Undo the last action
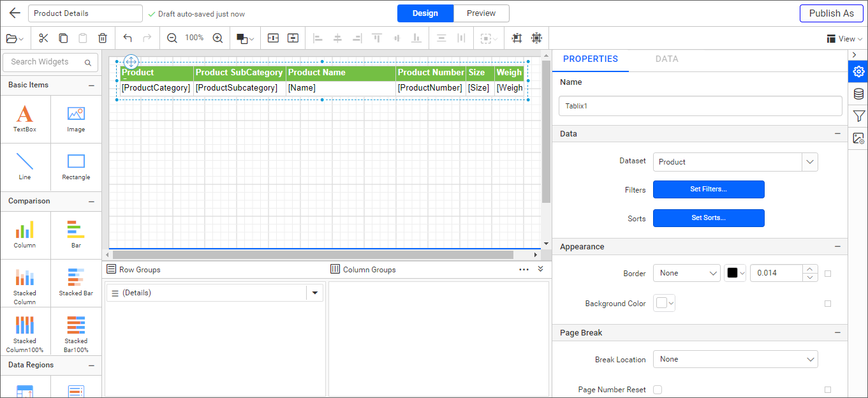Screen dimensions: 868x398 tap(128, 38)
